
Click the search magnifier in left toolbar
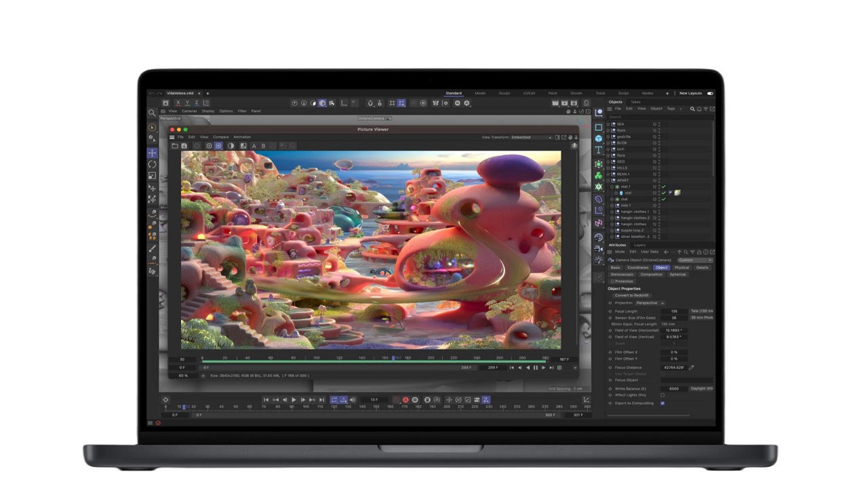pyautogui.click(x=152, y=113)
